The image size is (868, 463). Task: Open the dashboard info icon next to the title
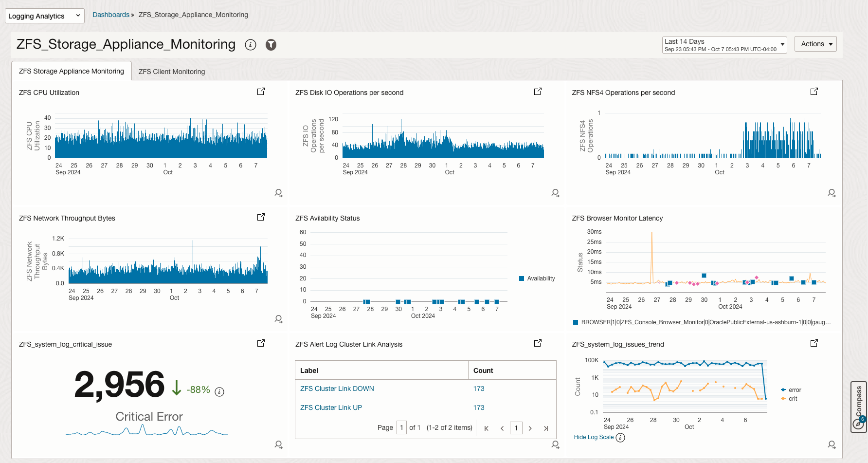click(x=251, y=45)
